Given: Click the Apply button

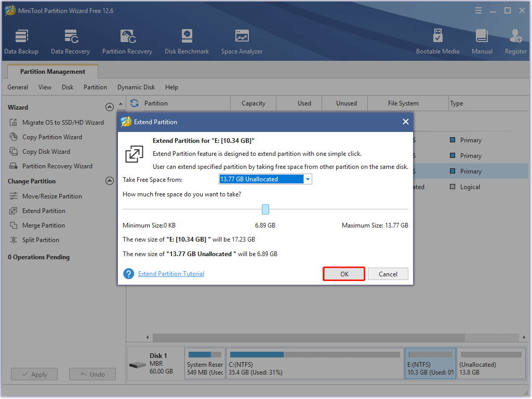Looking at the screenshot, I should tap(34, 374).
